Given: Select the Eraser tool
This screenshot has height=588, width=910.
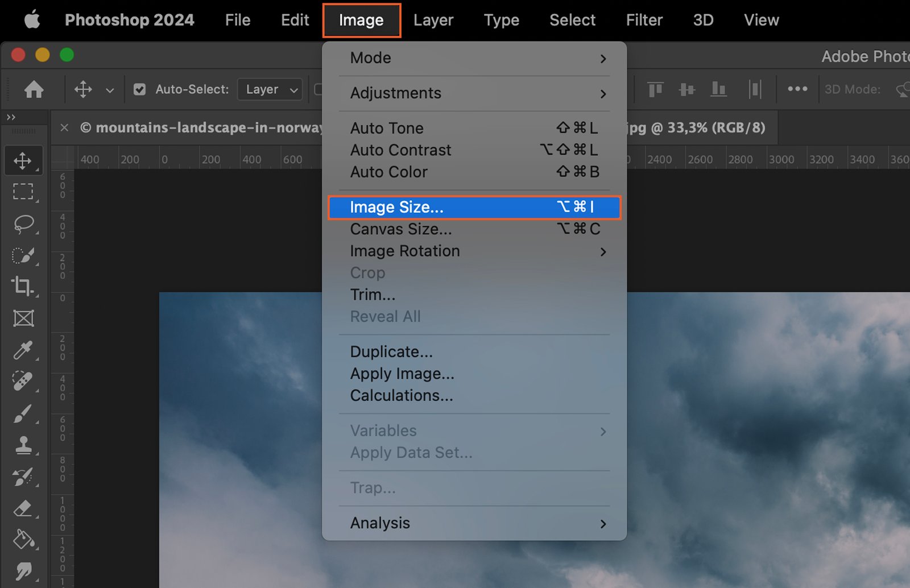Looking at the screenshot, I should click(x=23, y=508).
